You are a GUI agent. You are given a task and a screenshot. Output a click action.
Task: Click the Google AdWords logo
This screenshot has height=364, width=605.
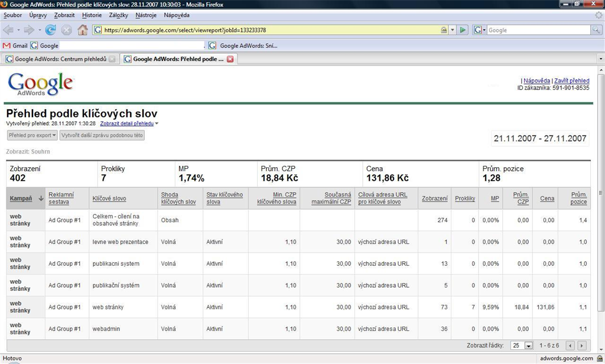[x=40, y=84]
